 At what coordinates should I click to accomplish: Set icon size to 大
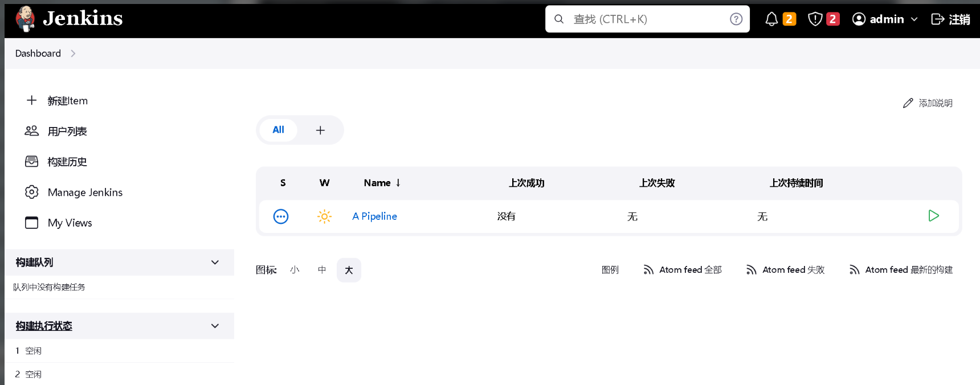pyautogui.click(x=349, y=270)
